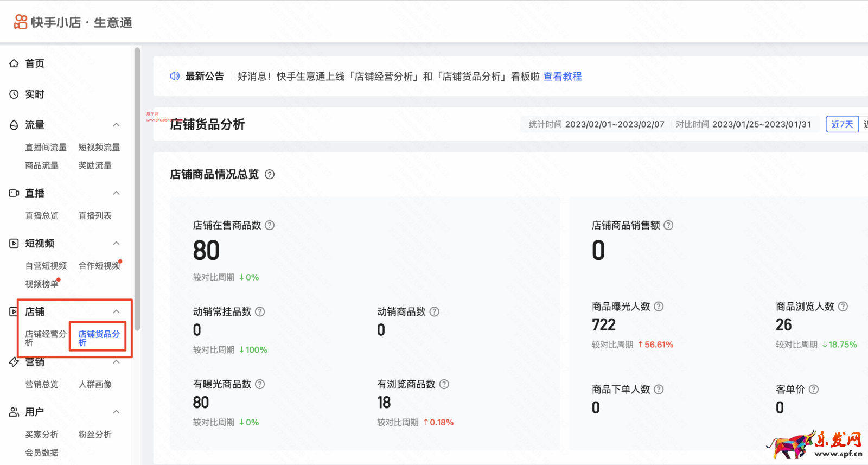Screen dimensions: 868x465
Task: Select 店铺货品分析 submenu item
Action: [x=99, y=338]
